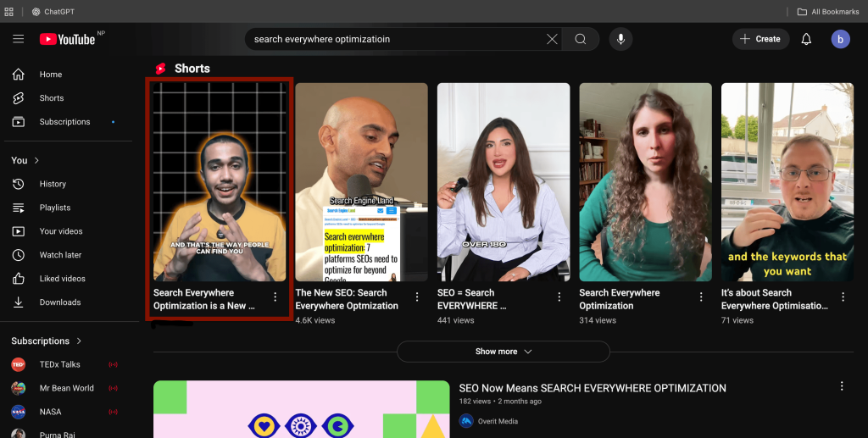Open options for 314 views short
The width and height of the screenshot is (868, 438).
[701, 297]
